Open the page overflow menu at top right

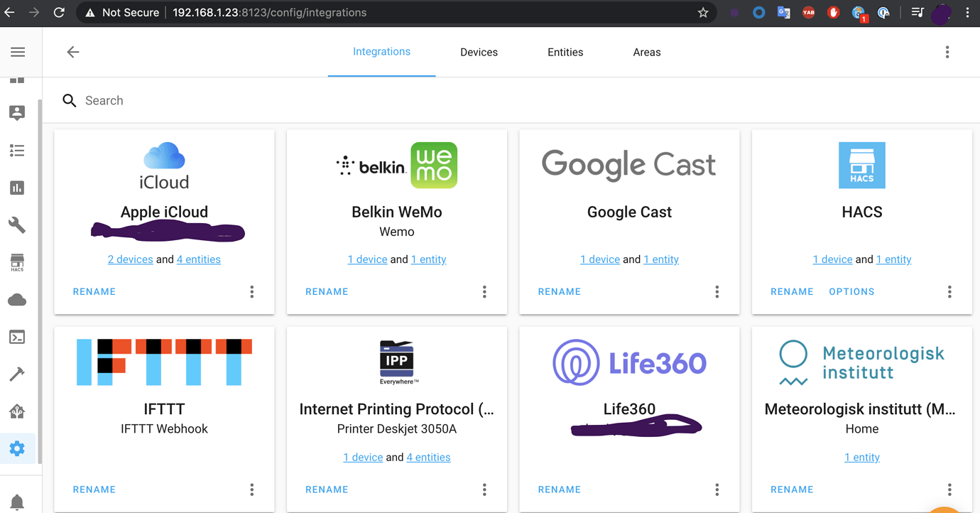point(947,52)
